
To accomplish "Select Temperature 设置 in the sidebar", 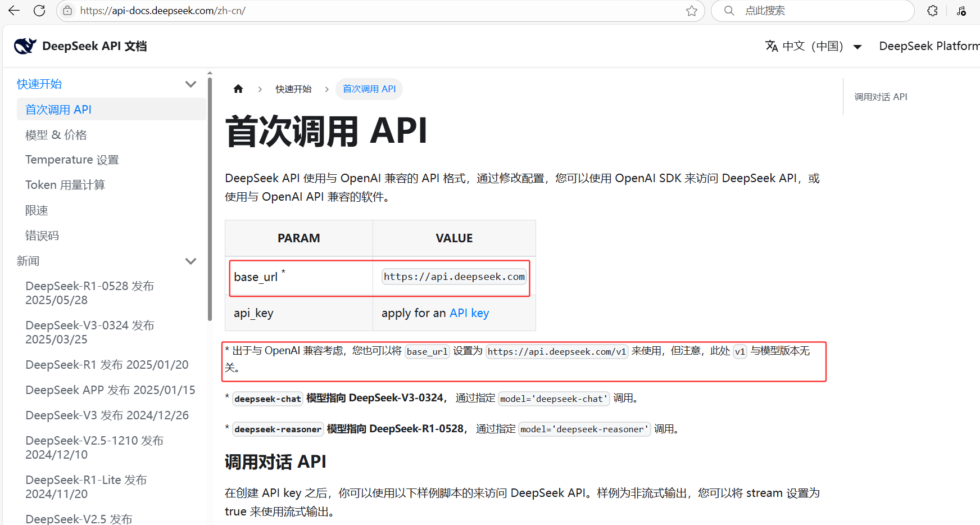I will 72,160.
